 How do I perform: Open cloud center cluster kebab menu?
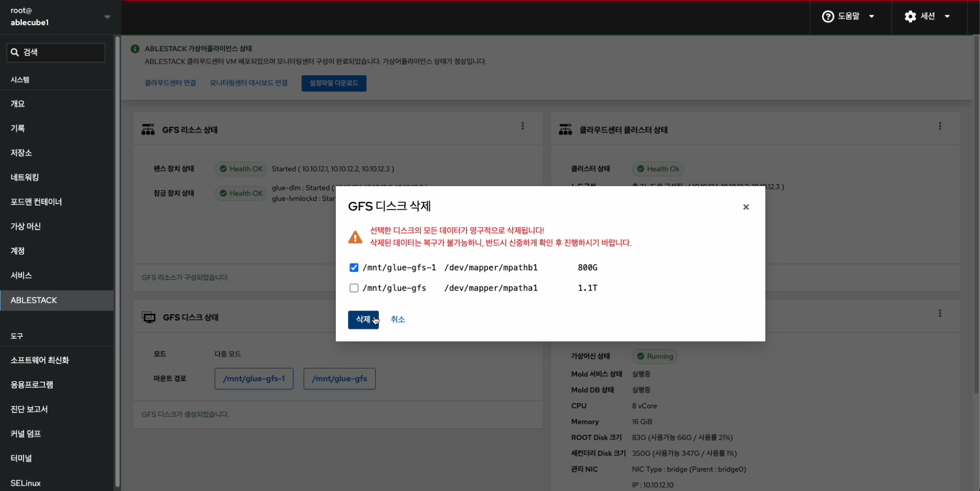pos(940,126)
